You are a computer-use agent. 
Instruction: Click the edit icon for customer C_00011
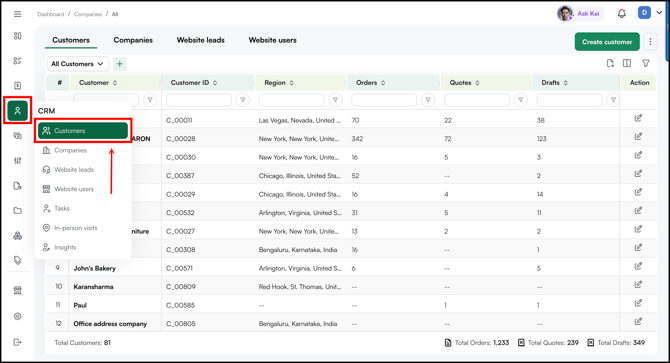pos(638,118)
